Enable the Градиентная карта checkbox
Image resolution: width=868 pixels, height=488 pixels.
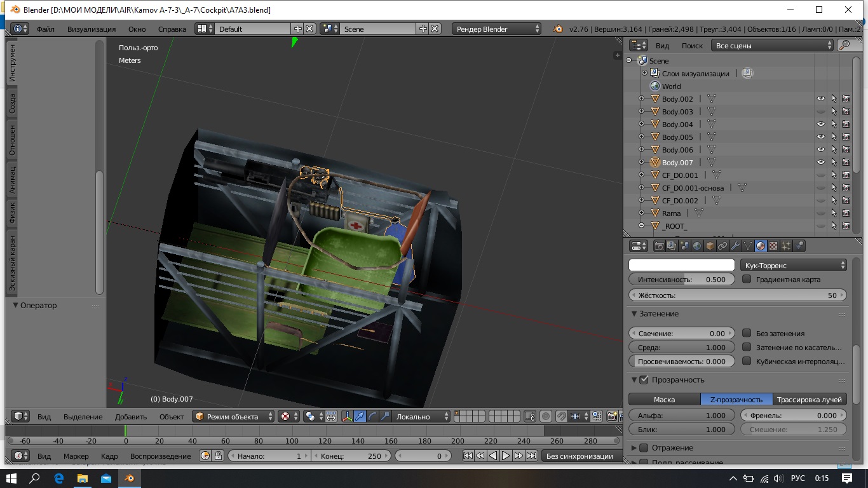click(x=747, y=280)
